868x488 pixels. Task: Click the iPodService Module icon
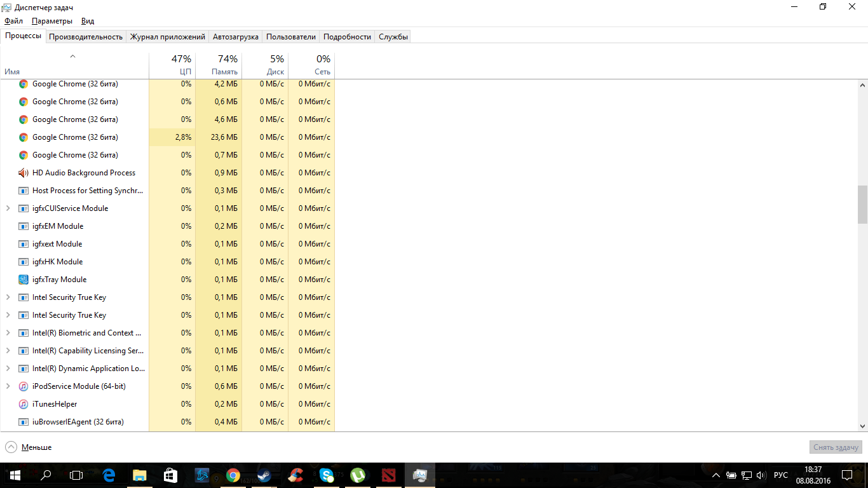point(24,386)
